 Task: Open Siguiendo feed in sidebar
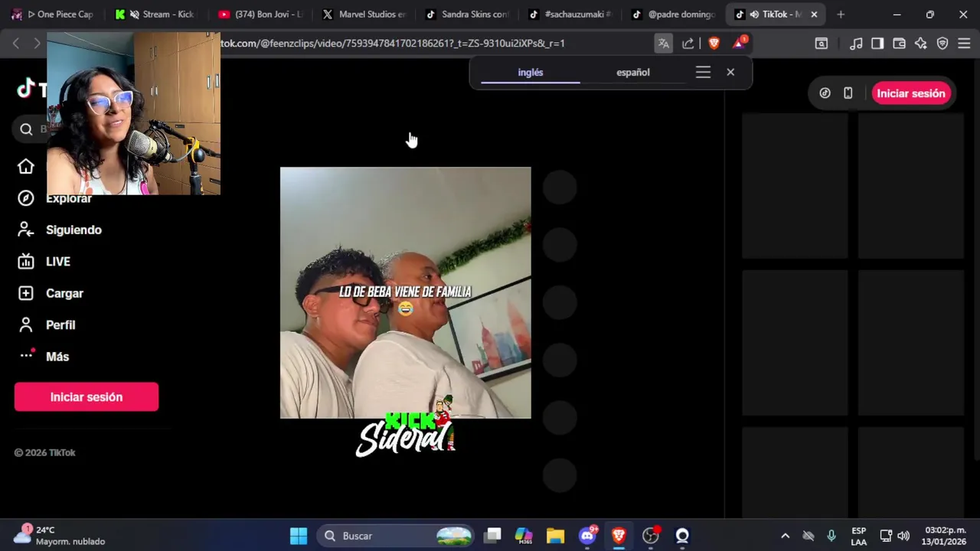click(60, 230)
